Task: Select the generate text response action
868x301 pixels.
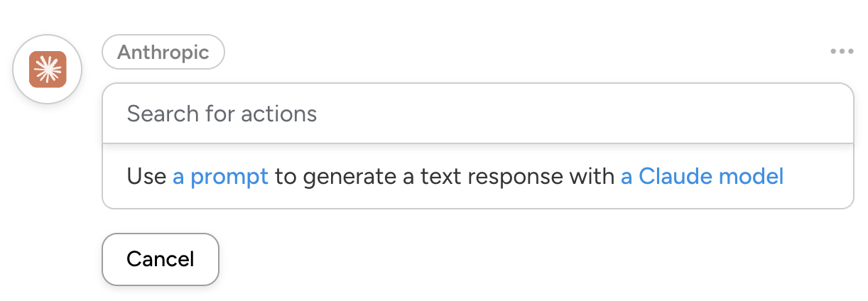Action: [x=455, y=176]
